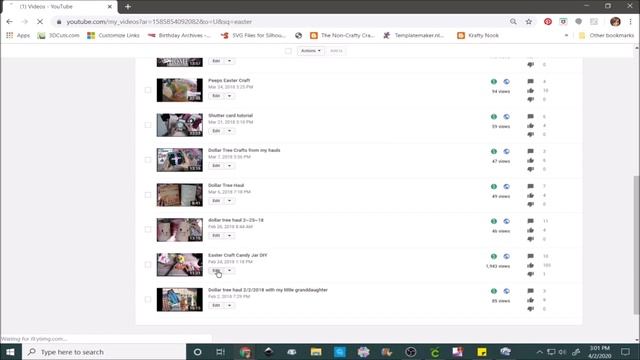Click the page vertical scrollbar thumb
The width and height of the screenshot is (640, 360).
[x=636, y=245]
